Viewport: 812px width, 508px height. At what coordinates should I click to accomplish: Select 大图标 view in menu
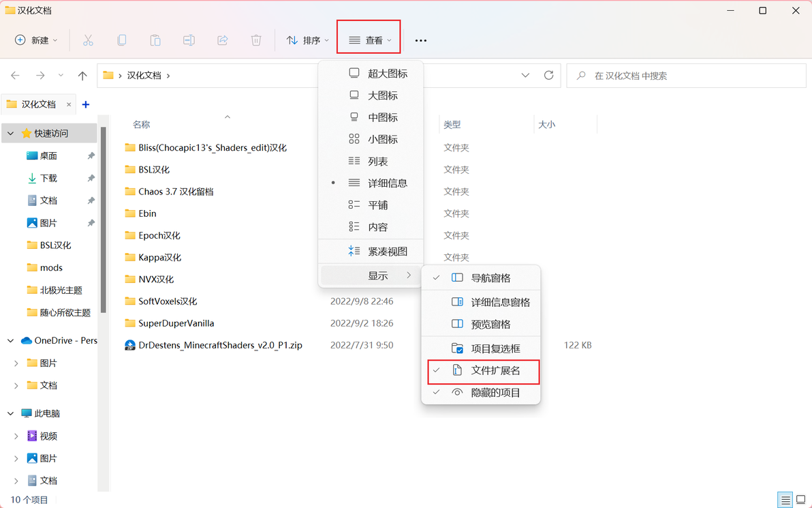(x=371, y=95)
